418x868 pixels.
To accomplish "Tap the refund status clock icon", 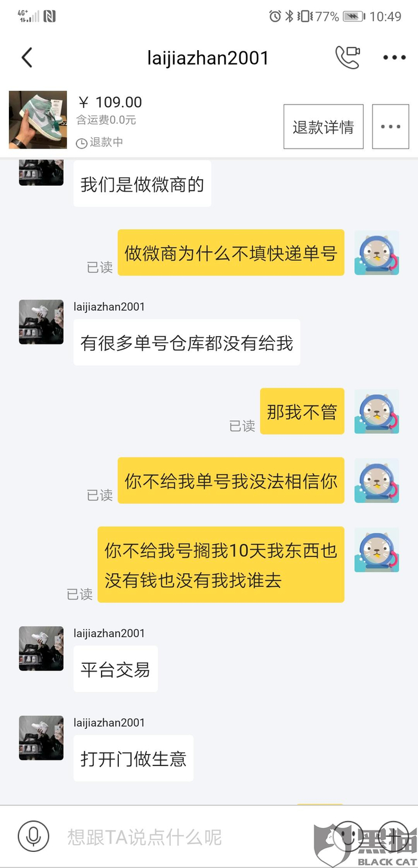I will coord(81,143).
